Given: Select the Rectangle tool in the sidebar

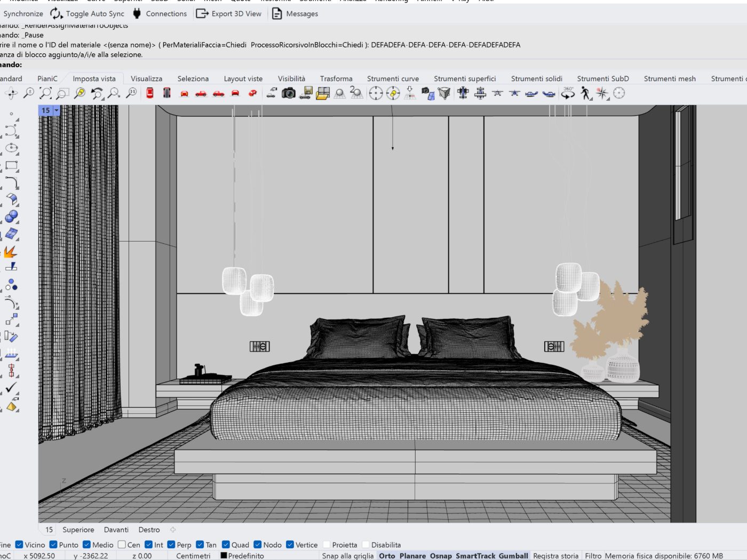Looking at the screenshot, I should 11,166.
